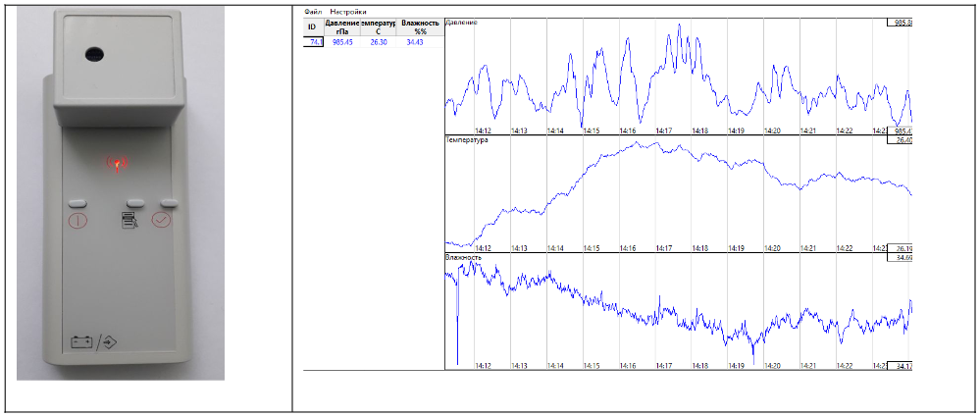The image size is (980, 416).
Task: Click the ID column header
Action: click(x=312, y=26)
